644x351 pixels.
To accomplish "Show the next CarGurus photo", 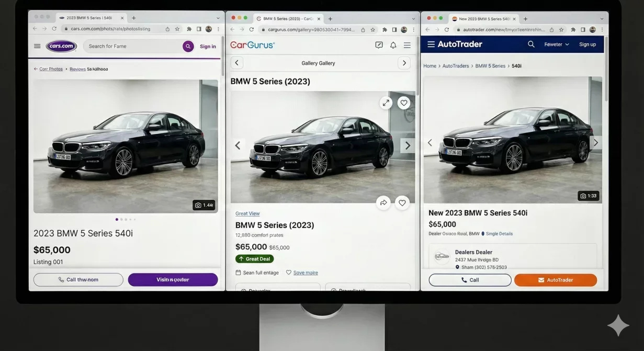I will point(408,145).
